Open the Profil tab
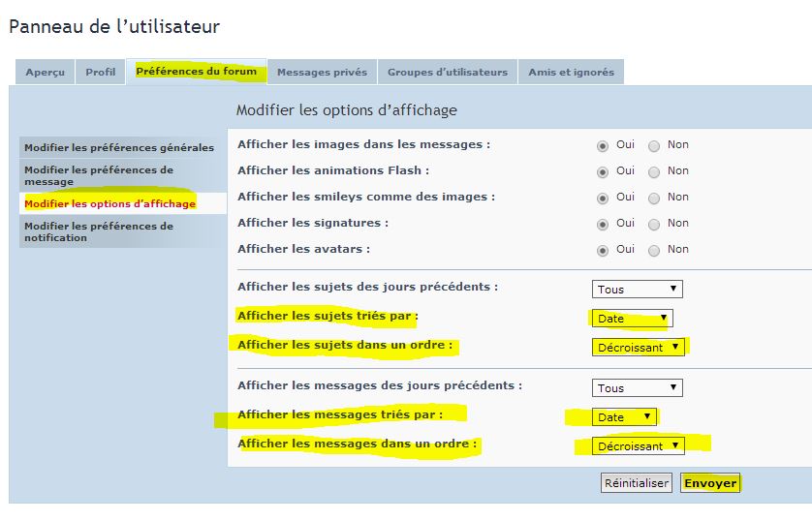Image resolution: width=812 pixels, height=521 pixels. [101, 72]
